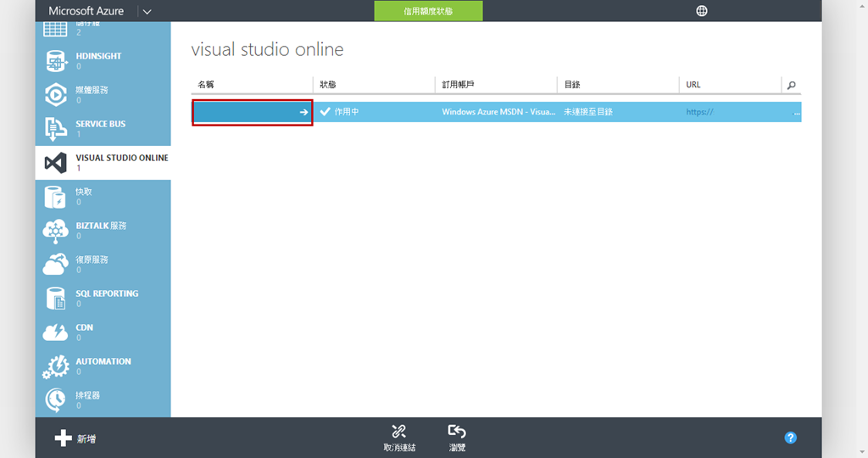The image size is (868, 458).
Task: Select Visual Studio Online logo in sidebar
Action: tap(55, 163)
